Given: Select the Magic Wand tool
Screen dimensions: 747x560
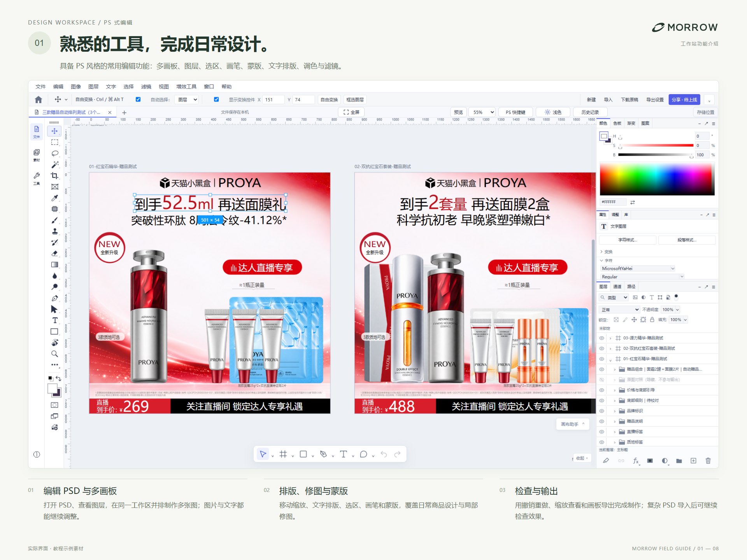Looking at the screenshot, I should tap(54, 164).
